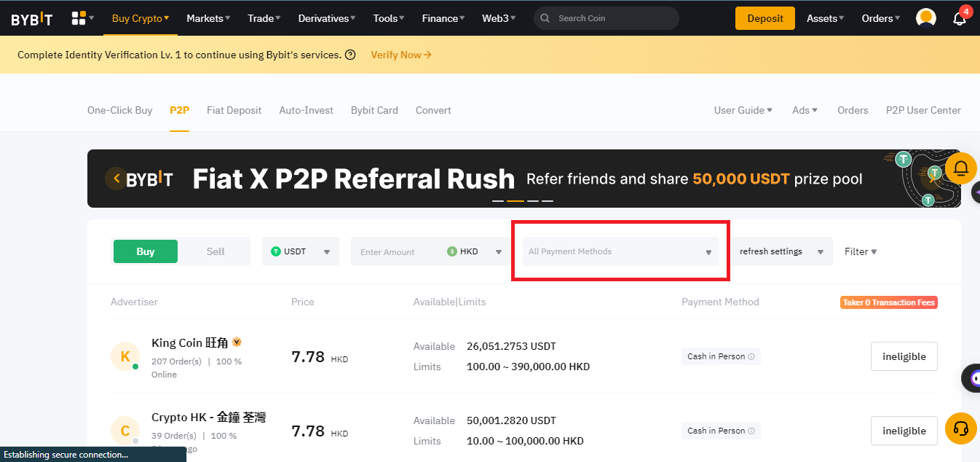The width and height of the screenshot is (980, 462).
Task: Click the Taker 0 Transaction Fees badge
Action: [x=889, y=302]
